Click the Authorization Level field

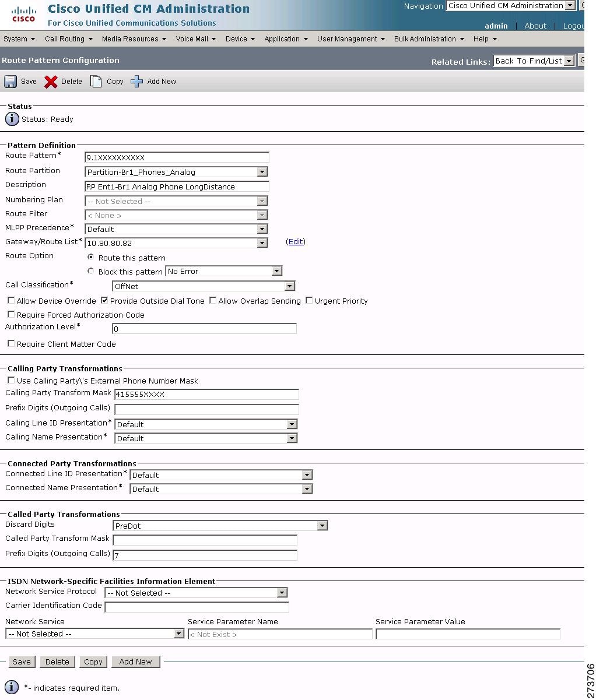point(205,329)
